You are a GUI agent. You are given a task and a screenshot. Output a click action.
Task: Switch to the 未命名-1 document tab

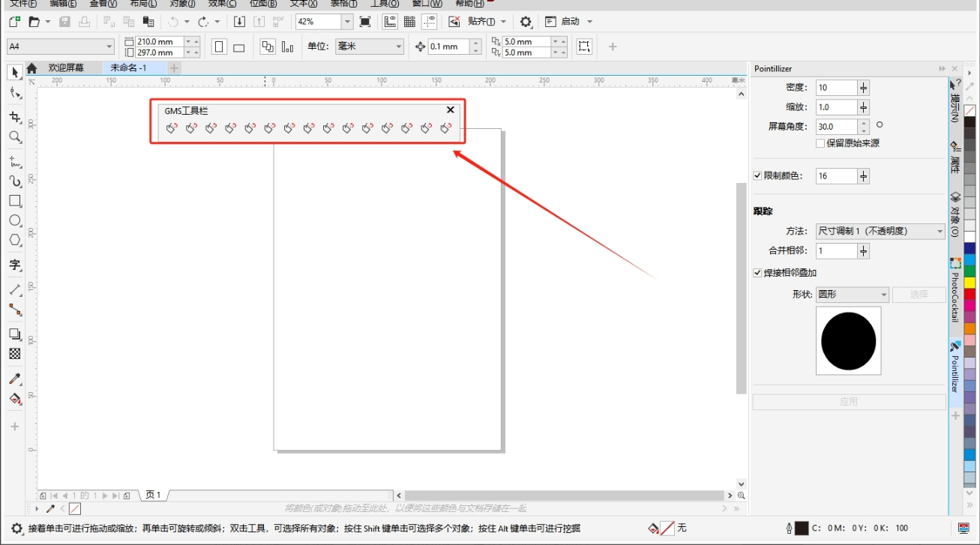coord(128,67)
